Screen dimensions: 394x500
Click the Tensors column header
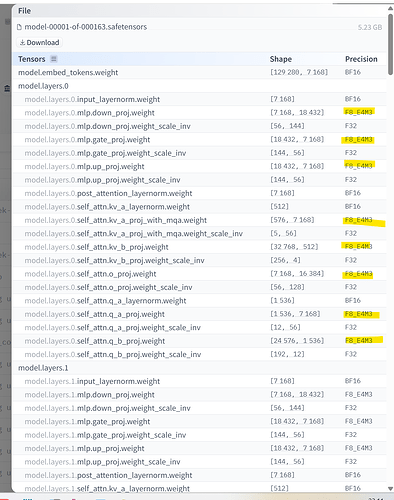[32, 59]
